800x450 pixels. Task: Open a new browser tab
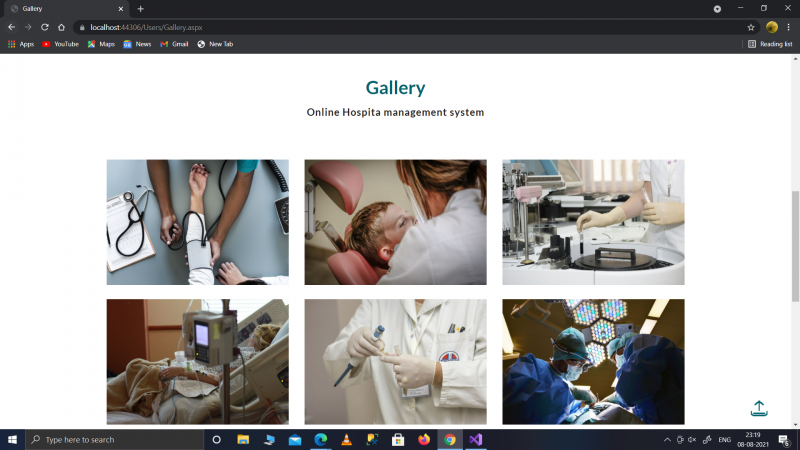click(x=140, y=9)
